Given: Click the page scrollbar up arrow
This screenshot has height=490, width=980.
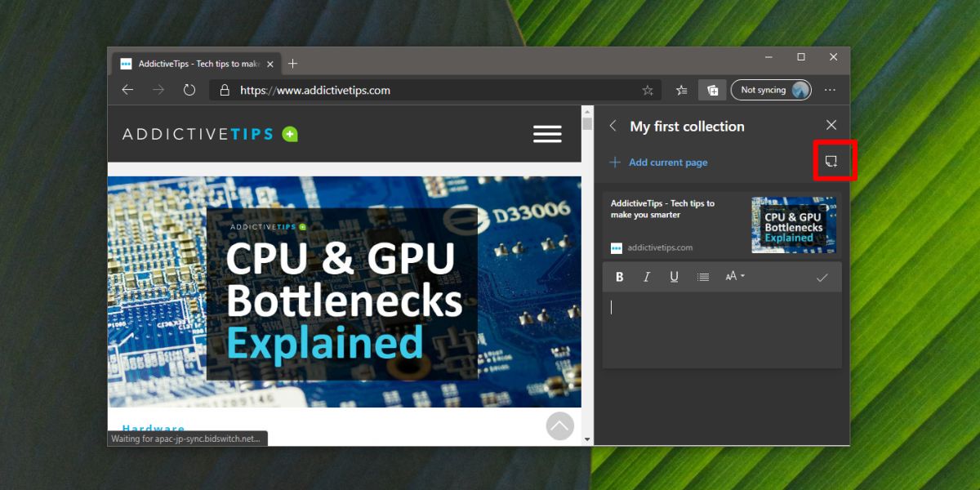Looking at the screenshot, I should point(587,110).
